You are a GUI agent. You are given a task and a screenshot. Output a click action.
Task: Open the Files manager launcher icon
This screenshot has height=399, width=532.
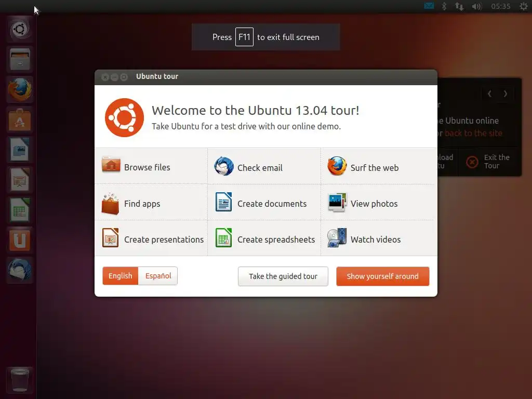coord(20,59)
